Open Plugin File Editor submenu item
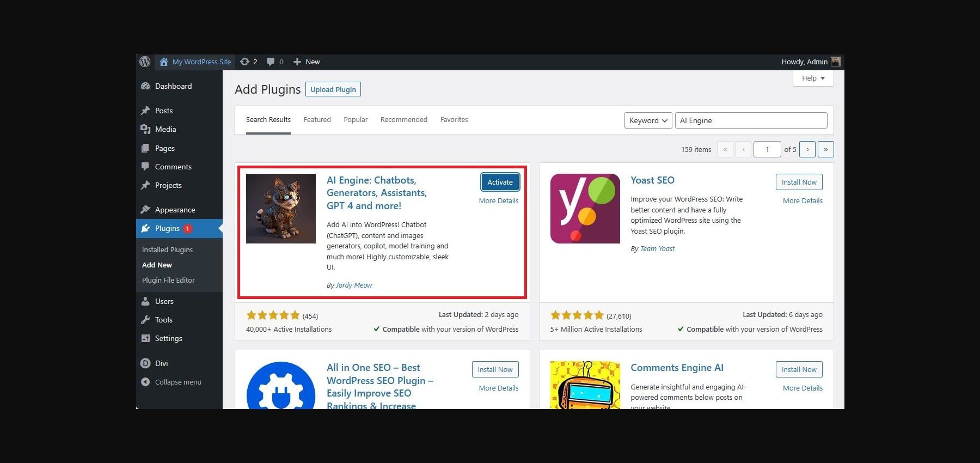The image size is (980, 463). click(x=168, y=280)
